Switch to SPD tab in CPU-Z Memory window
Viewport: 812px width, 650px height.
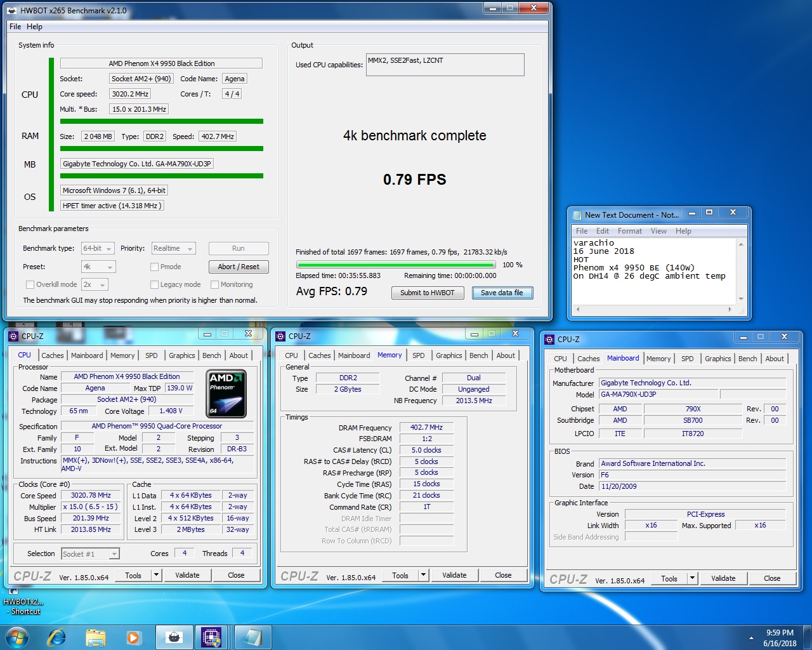419,355
